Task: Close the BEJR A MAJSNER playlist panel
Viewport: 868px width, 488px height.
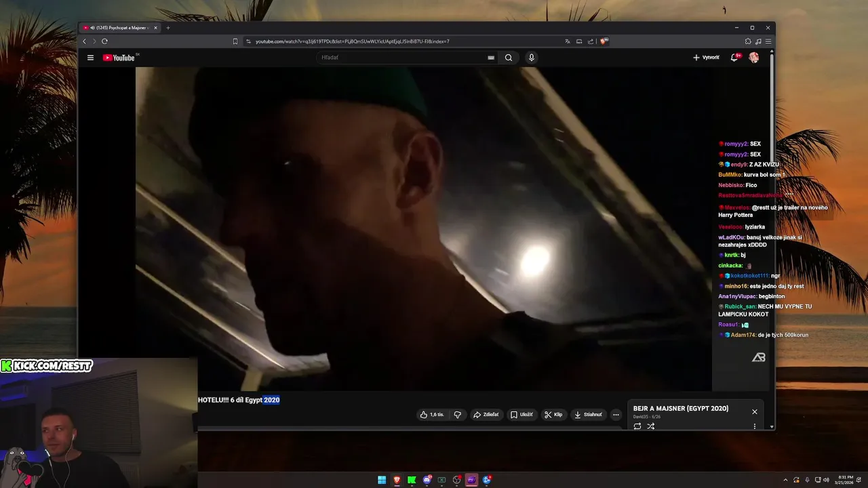Action: [x=754, y=412]
